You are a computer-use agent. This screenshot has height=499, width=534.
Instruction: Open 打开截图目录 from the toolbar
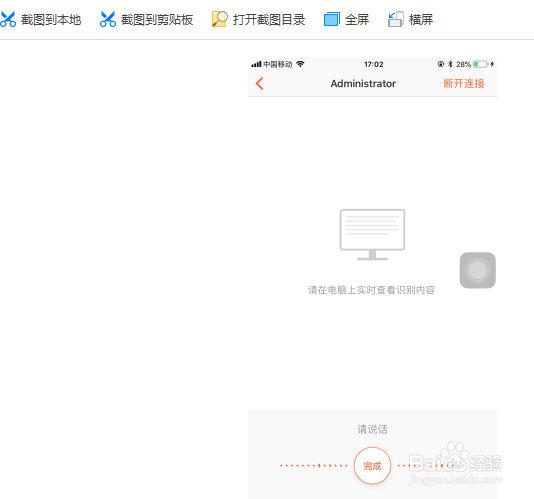coord(269,20)
